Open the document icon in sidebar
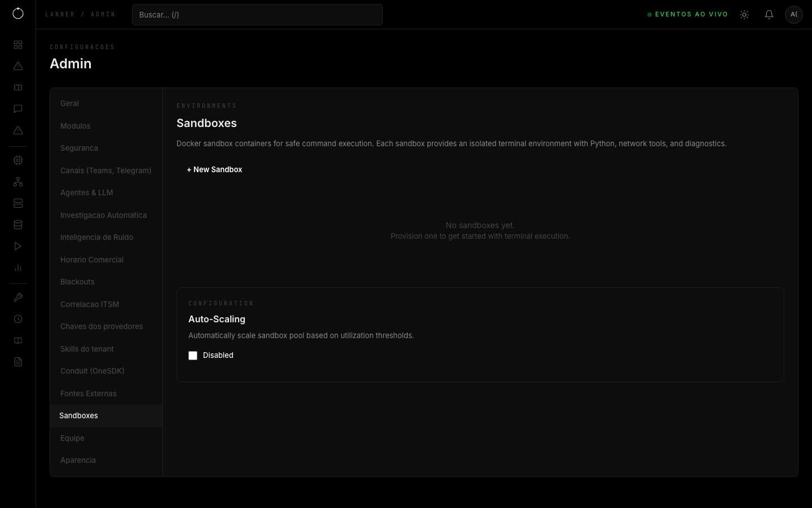Screen dimensions: 812x508 (x=18, y=362)
